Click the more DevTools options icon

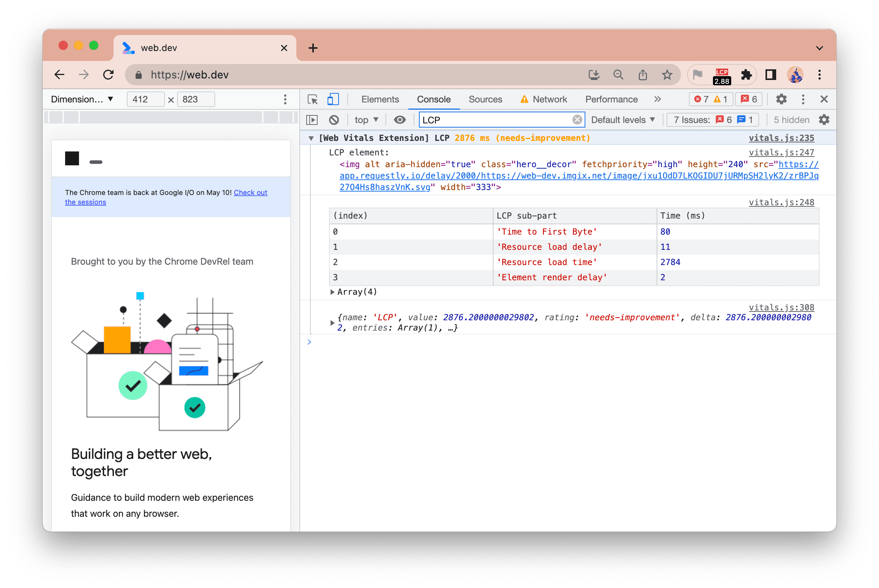[802, 99]
